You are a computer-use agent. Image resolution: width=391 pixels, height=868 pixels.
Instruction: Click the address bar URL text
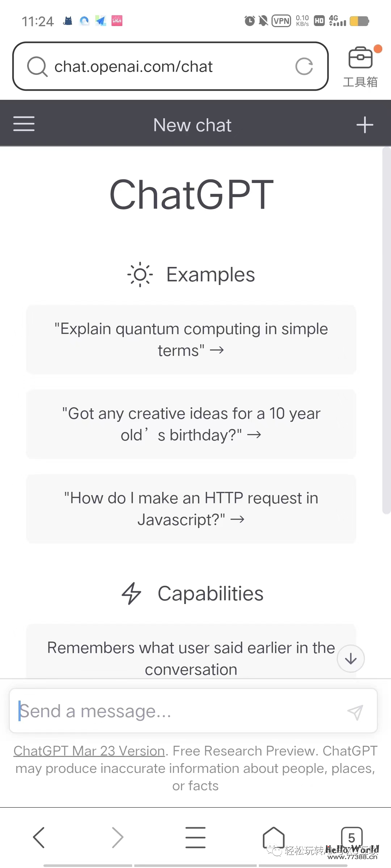click(133, 67)
